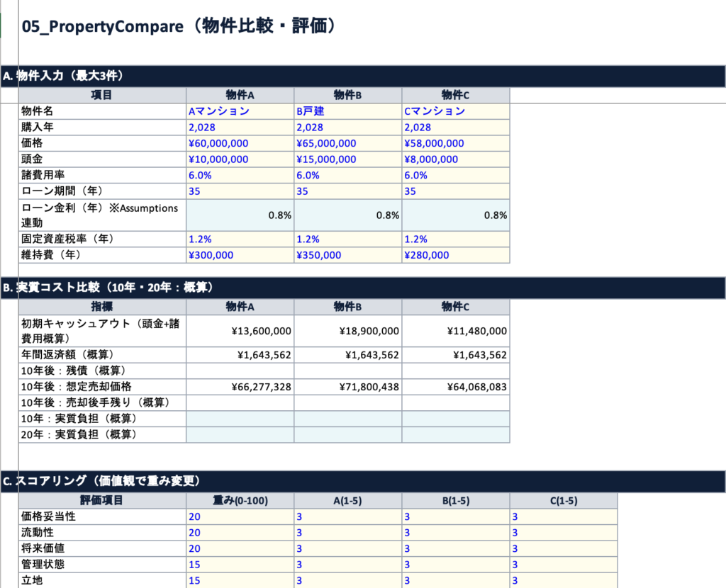The image size is (726, 588).
Task: Select 流動性 score cell for A(1-5)
Action: [347, 533]
